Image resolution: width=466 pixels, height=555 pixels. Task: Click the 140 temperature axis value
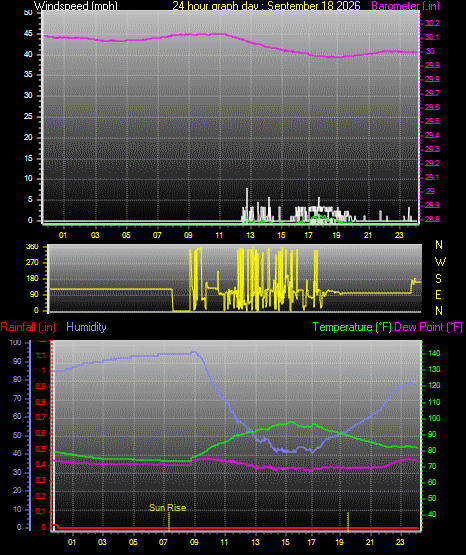coord(434,353)
